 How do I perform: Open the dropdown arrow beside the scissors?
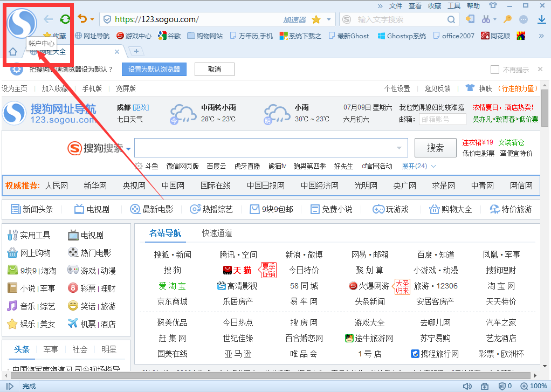click(495, 19)
